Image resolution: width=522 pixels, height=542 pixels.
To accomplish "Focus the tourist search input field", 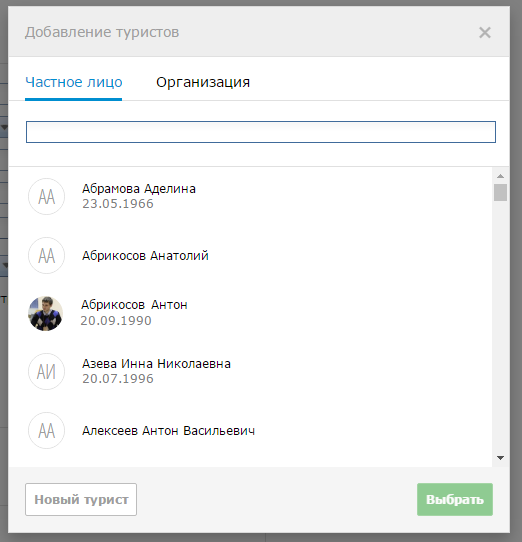I will click(261, 132).
